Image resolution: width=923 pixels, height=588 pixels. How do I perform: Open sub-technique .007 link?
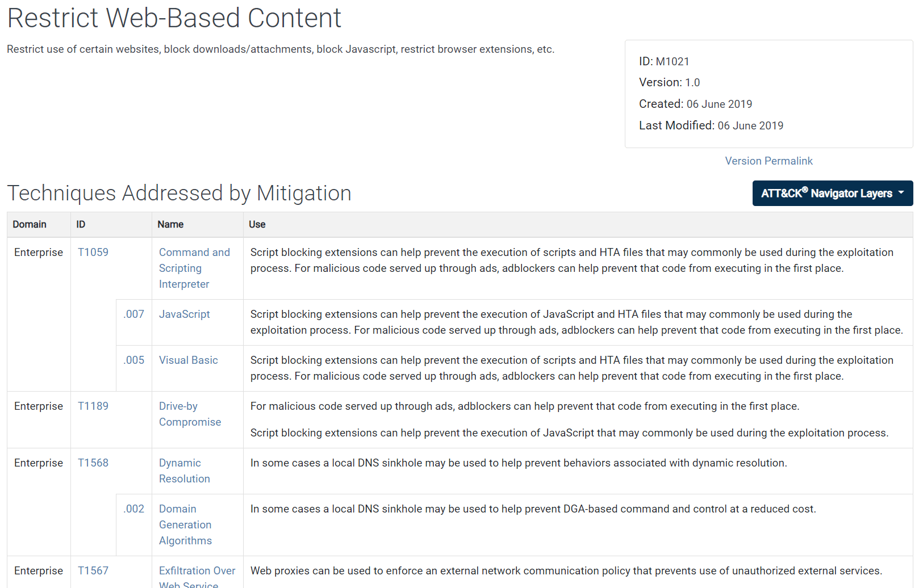click(134, 314)
